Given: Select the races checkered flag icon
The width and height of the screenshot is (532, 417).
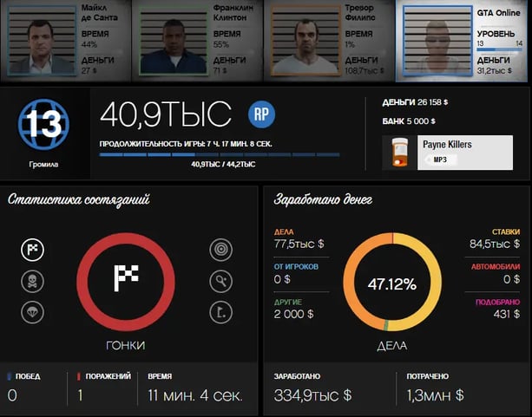Looking at the screenshot, I should 33,251.
